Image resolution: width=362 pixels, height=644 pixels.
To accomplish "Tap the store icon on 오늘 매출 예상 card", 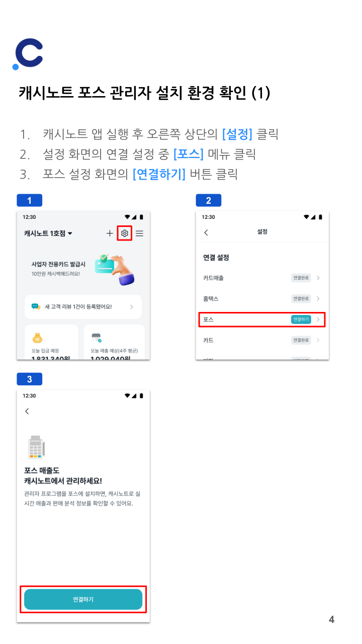I will [x=97, y=338].
